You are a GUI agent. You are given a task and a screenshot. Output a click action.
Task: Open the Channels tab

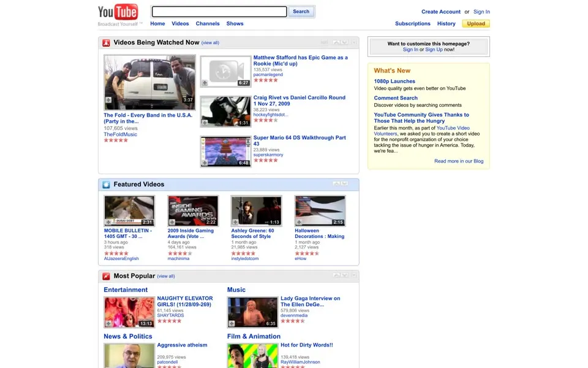208,23
